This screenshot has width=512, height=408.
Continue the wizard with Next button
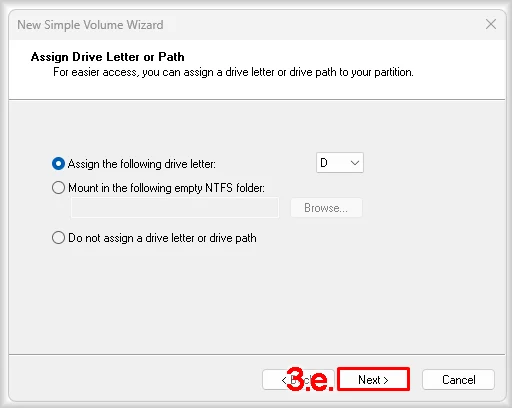(x=373, y=379)
